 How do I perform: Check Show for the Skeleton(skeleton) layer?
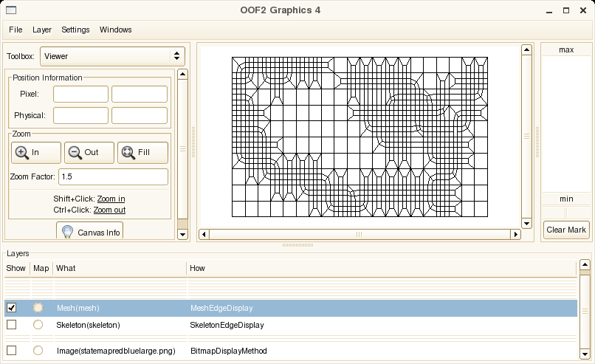[12, 325]
